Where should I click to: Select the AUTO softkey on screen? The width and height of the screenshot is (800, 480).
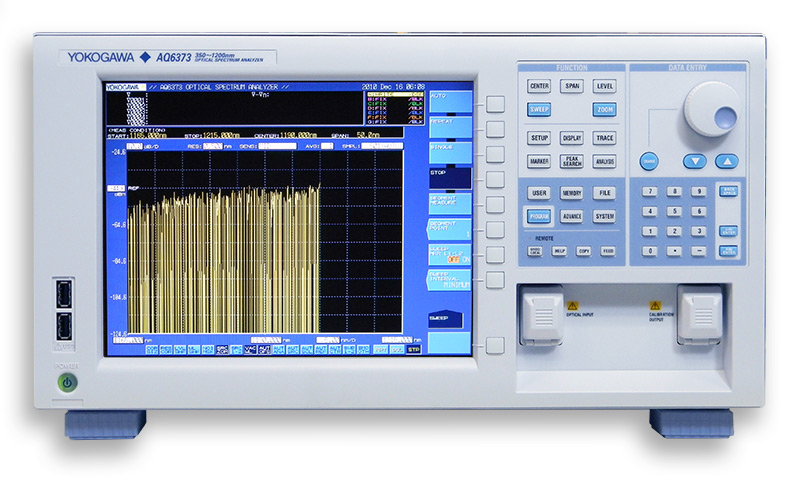451,102
